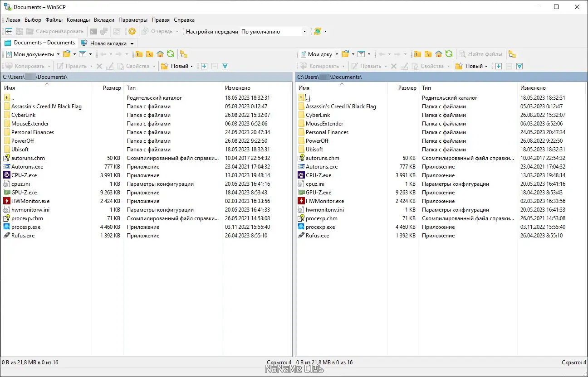Open the 'Вкладки' menu
The image size is (588, 377).
(x=104, y=20)
